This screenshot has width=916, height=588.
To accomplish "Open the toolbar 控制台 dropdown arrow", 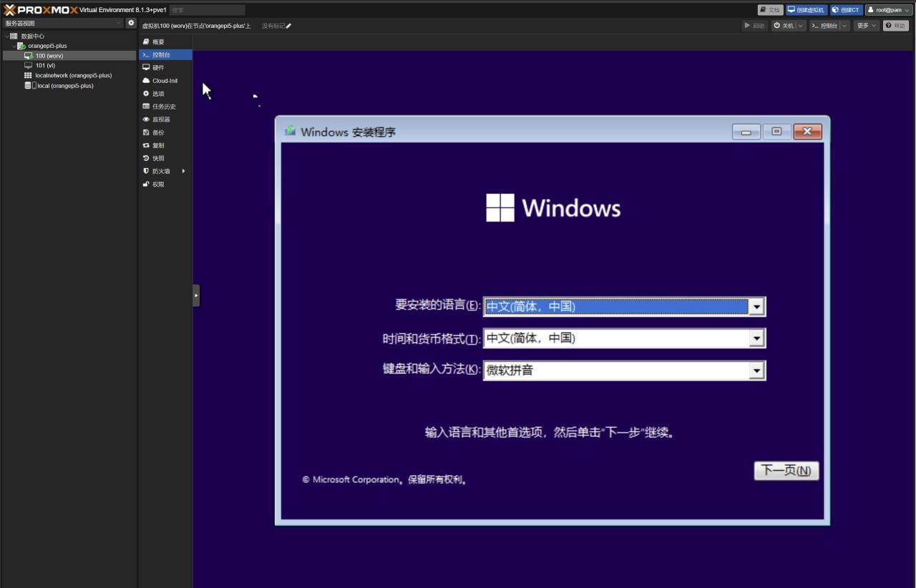I will [845, 26].
